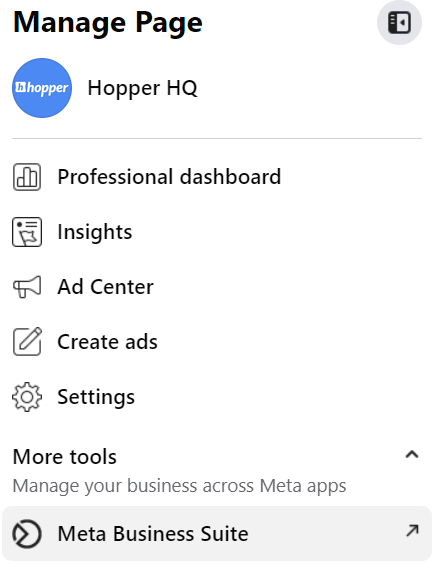Click the Meta Business Suite logo icon
The image size is (436, 571).
pyautogui.click(x=27, y=534)
